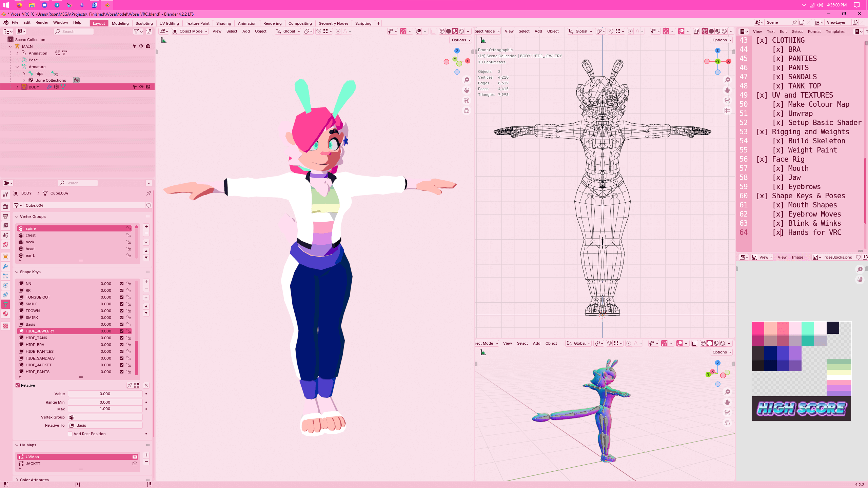868x488 pixels.
Task: Toggle camera view in main viewport
Action: [467, 100]
